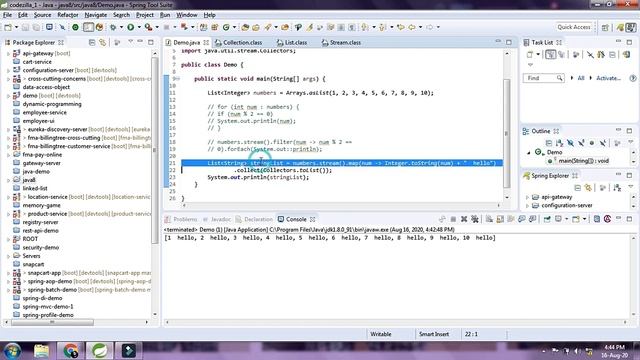
Task: Open the Window menu
Action: click(187, 15)
